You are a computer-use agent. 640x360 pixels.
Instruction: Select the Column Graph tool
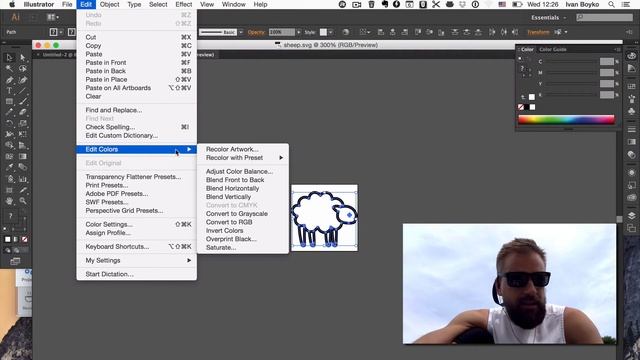(x=22, y=179)
